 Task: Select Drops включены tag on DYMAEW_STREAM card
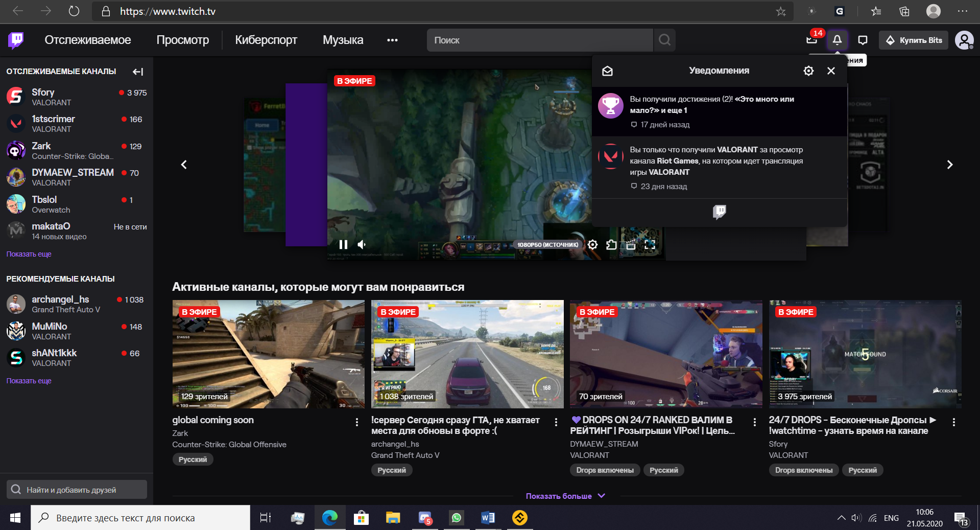pyautogui.click(x=605, y=470)
